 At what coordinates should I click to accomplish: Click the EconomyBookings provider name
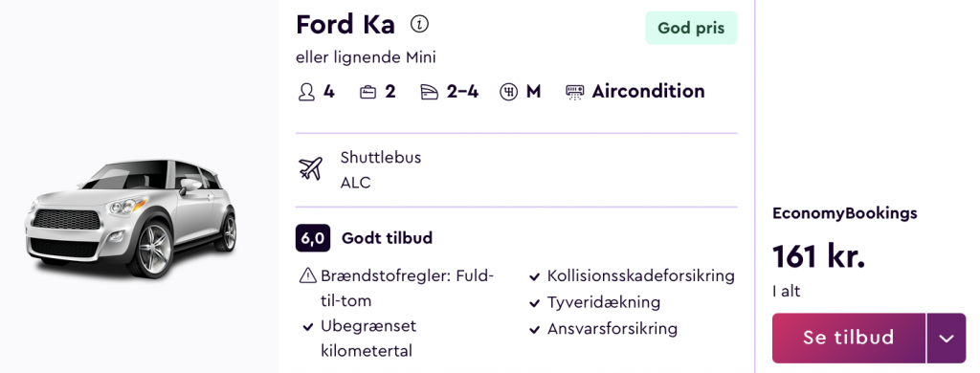[x=845, y=213]
